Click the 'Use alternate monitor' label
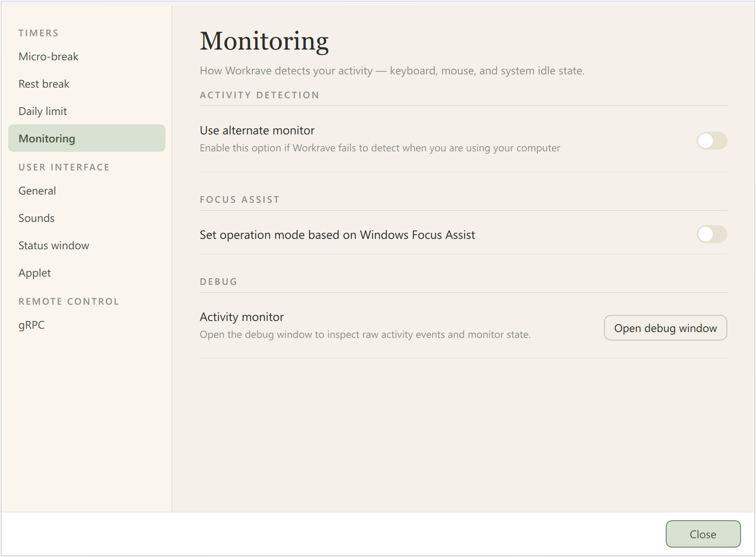 coord(257,130)
